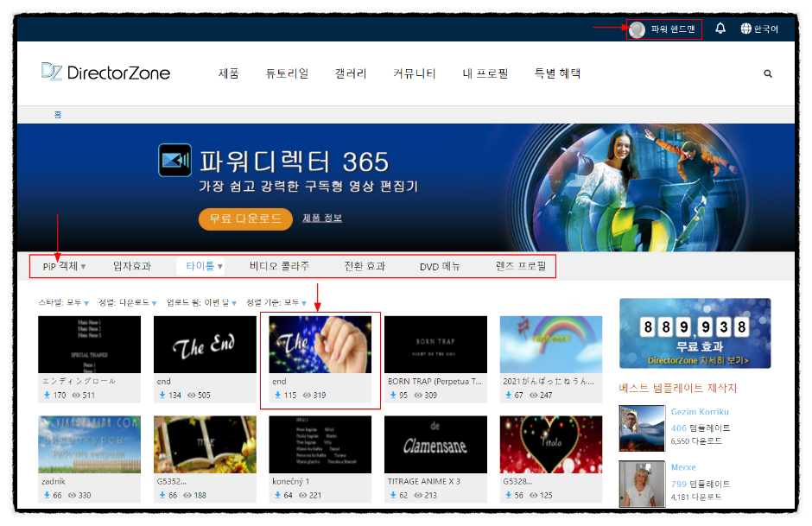Open the 갤러리 menu
This screenshot has width=812, height=526.
click(x=351, y=73)
